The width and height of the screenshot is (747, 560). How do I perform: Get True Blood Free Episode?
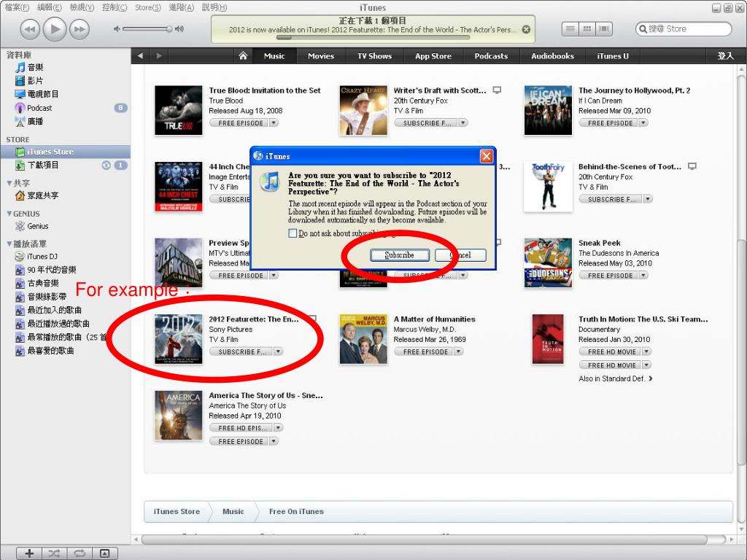(x=240, y=122)
